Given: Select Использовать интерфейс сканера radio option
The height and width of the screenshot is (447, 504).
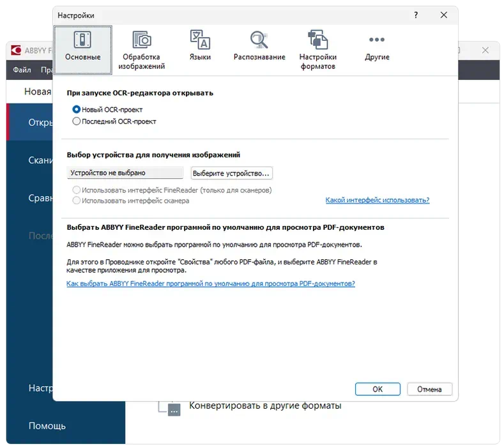Looking at the screenshot, I should point(130,201).
